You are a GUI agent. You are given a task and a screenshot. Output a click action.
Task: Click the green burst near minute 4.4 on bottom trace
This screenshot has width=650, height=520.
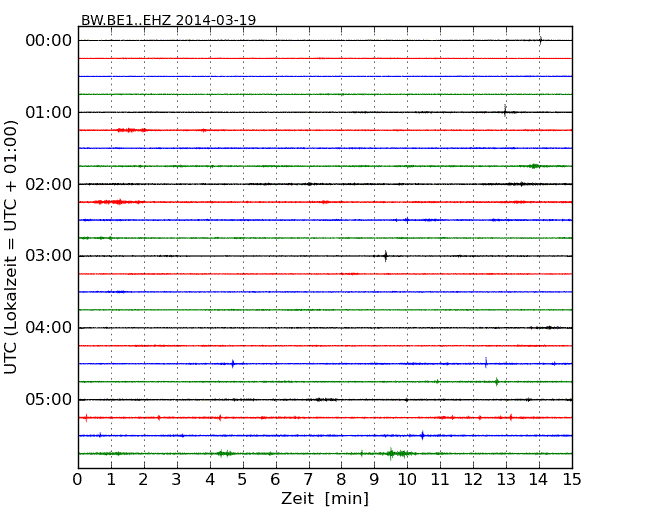pos(225,453)
